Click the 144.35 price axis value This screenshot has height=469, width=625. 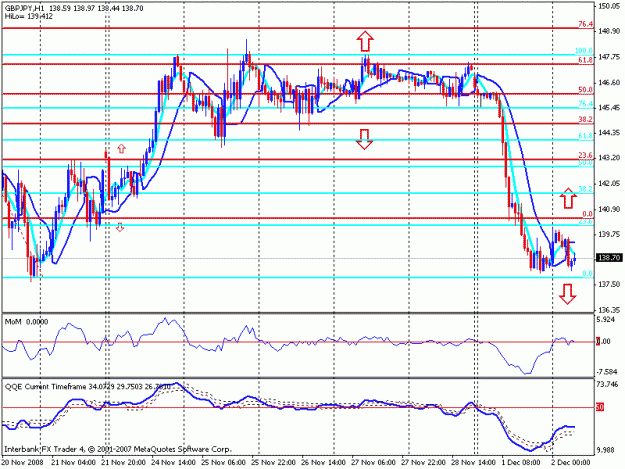(609, 133)
